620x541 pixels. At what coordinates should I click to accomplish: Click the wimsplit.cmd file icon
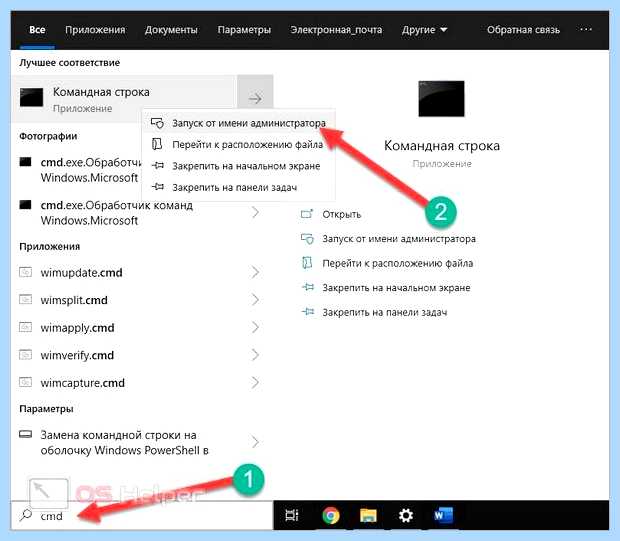25,299
